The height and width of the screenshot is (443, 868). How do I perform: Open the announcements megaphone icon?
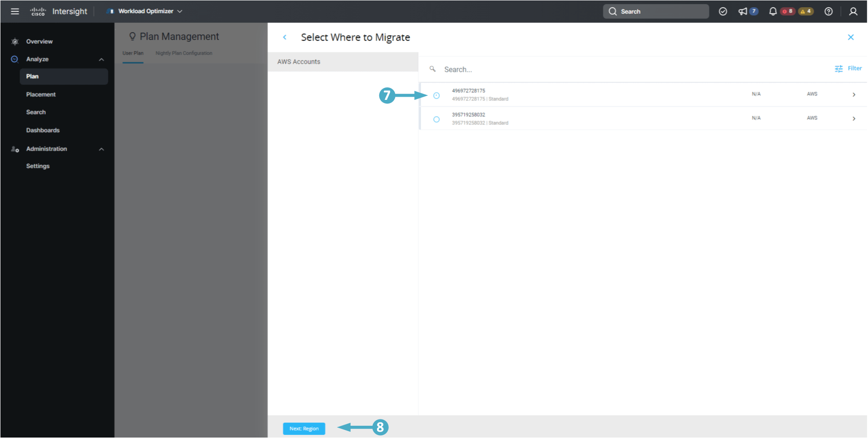point(743,11)
